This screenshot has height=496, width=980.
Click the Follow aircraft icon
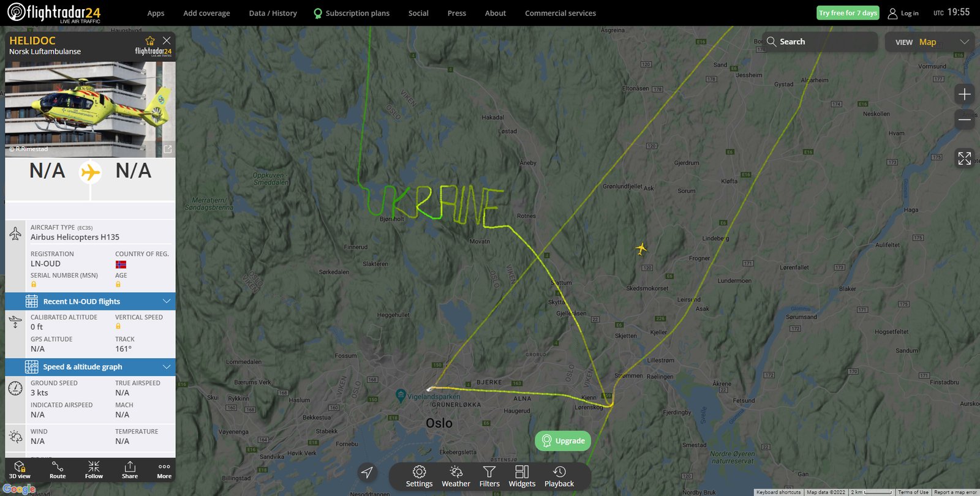(x=94, y=470)
